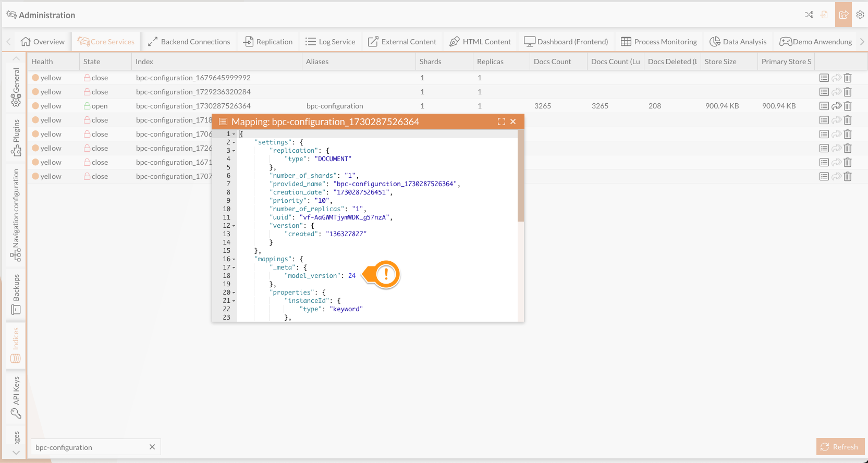Open the External Content tab
Screen dimensions: 868x463
tap(402, 42)
